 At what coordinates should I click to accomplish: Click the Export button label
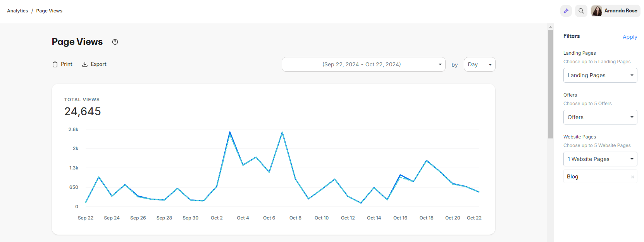click(x=98, y=64)
